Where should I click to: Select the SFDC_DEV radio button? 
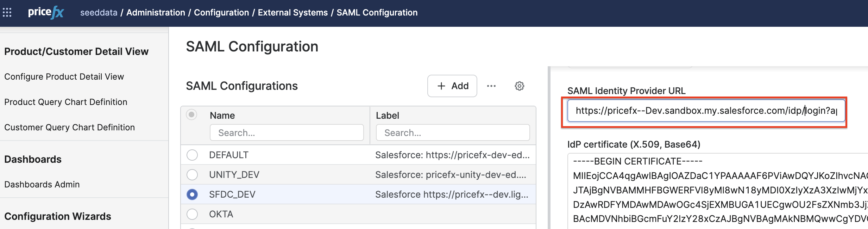pyautogui.click(x=192, y=194)
